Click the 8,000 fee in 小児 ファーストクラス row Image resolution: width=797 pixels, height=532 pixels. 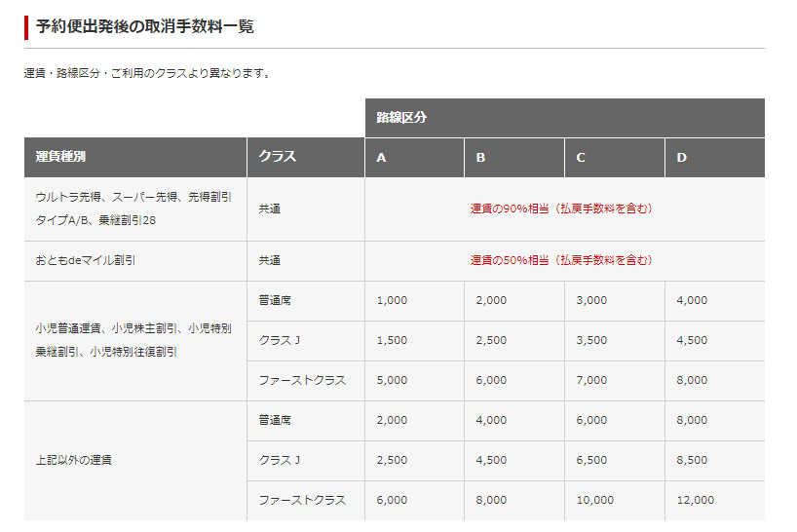pos(714,381)
